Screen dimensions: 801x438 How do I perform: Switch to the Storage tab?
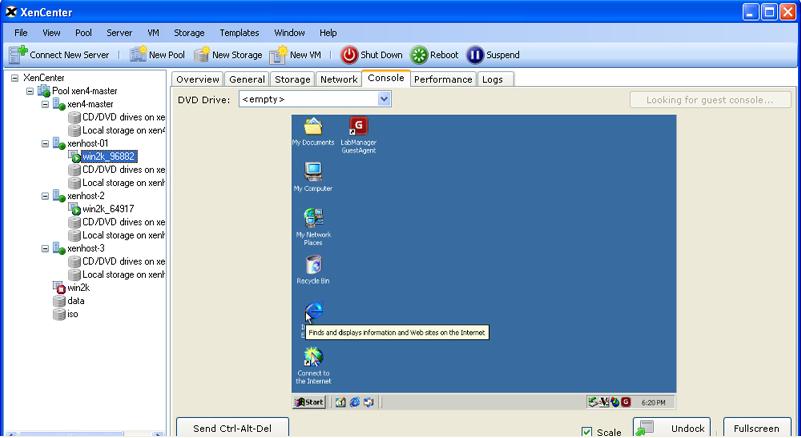[x=292, y=79]
